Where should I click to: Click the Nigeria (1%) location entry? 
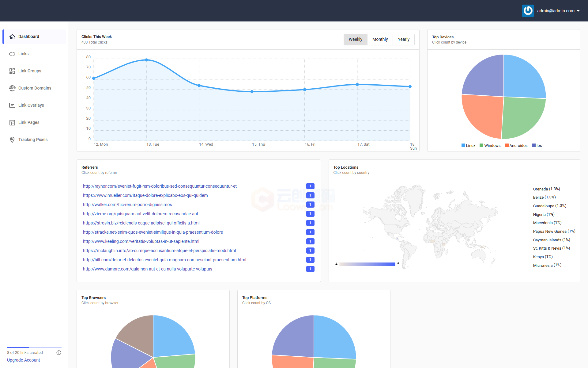pyautogui.click(x=544, y=214)
